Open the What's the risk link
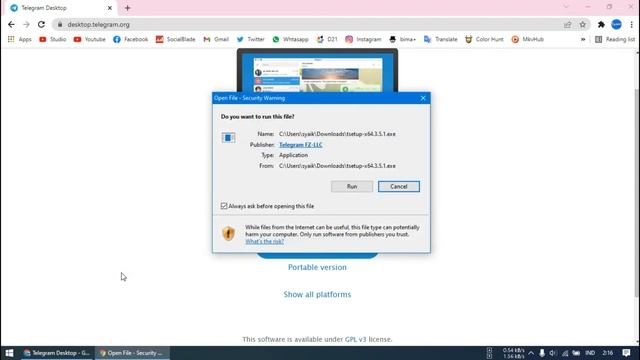The image size is (640, 360). tap(264, 242)
